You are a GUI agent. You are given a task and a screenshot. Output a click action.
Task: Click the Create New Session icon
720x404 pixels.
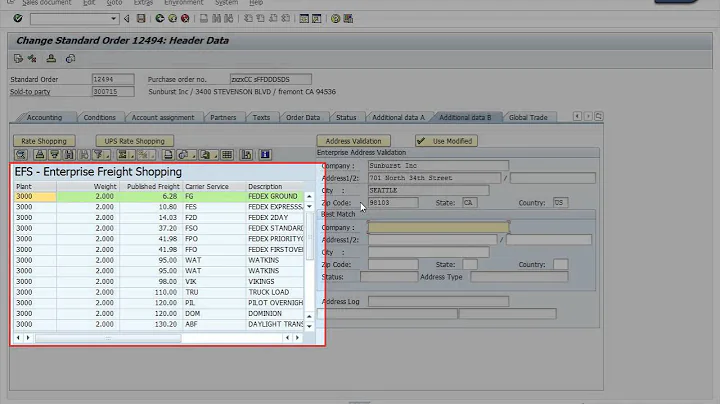click(x=304, y=18)
